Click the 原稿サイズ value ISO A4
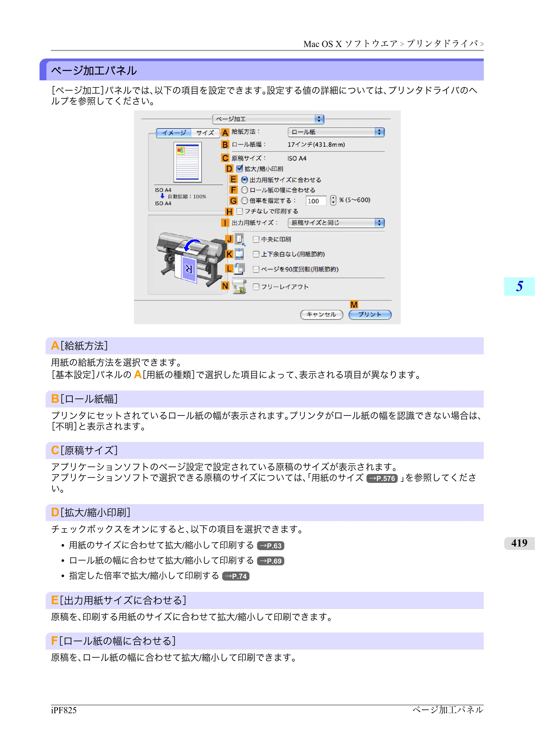Image resolution: width=535 pixels, height=756 pixels. tap(297, 158)
